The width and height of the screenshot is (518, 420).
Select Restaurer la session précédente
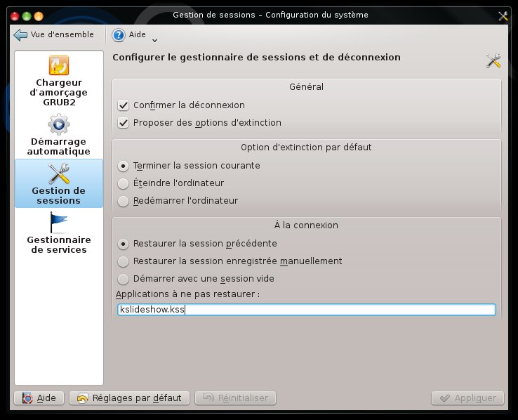[124, 244]
